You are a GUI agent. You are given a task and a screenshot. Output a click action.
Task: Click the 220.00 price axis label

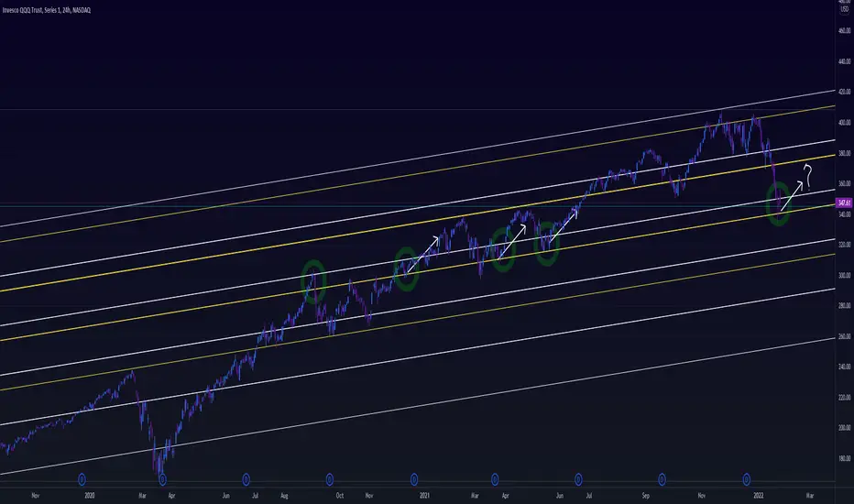(x=844, y=397)
